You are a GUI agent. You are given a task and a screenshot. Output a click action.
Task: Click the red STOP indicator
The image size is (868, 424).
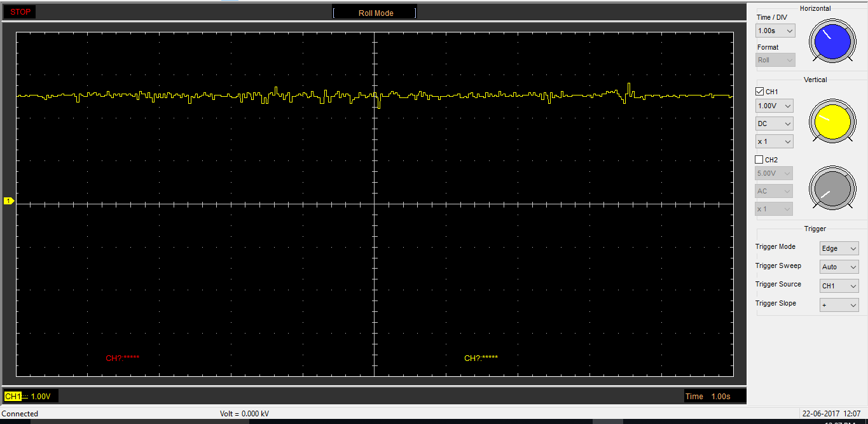pos(20,12)
